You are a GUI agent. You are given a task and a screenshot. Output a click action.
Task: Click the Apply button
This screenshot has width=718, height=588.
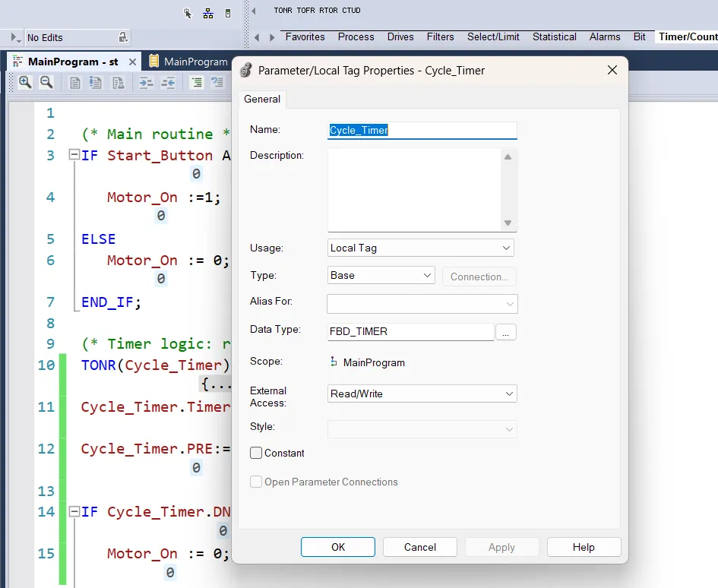[x=502, y=547]
